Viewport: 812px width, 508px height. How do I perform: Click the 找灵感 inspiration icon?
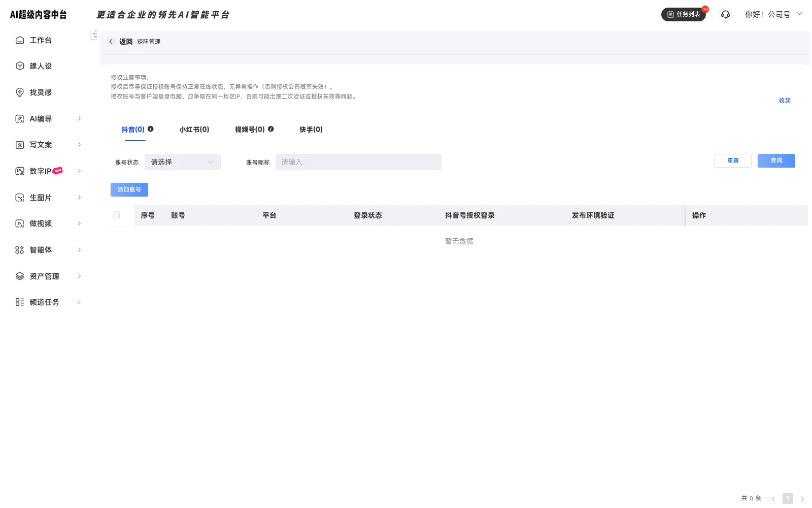pos(20,92)
